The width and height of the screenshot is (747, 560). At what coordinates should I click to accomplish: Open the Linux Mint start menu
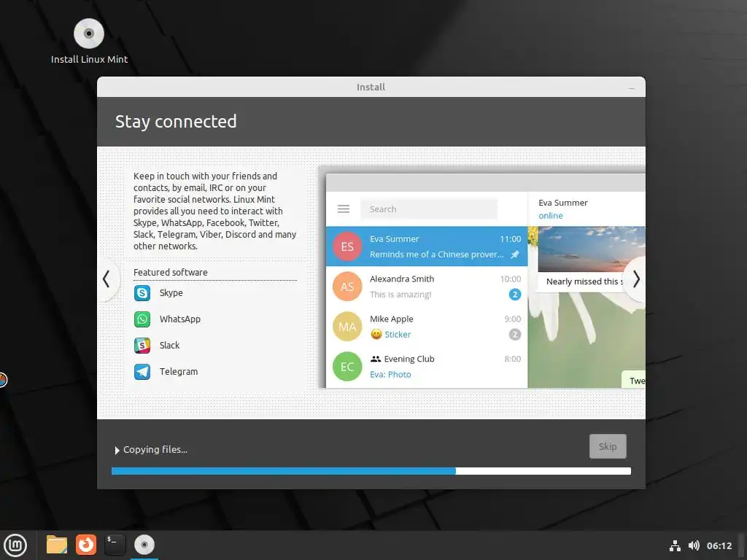[x=15, y=545]
